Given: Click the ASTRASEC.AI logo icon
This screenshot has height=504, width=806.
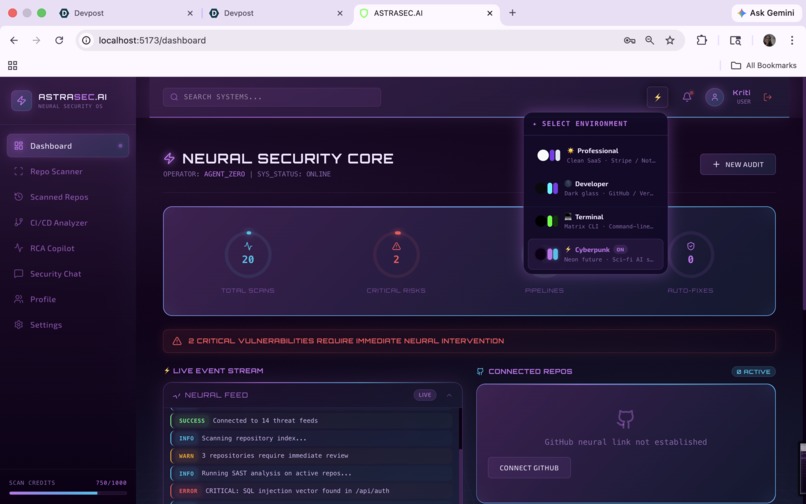Looking at the screenshot, I should pos(21,100).
